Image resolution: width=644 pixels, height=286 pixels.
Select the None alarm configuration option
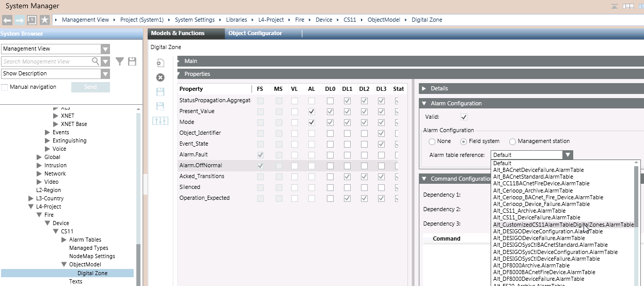pyautogui.click(x=432, y=141)
